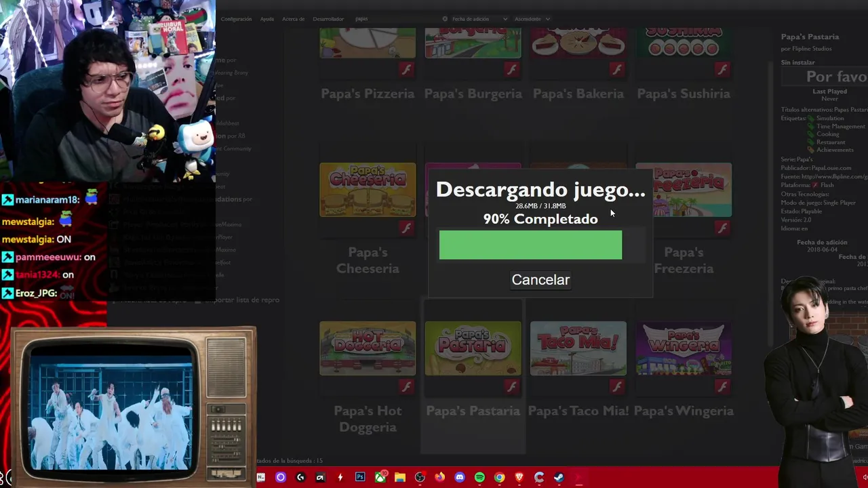The image size is (868, 488).
Task: Click Flash icon under Papa's Sushiria thumbnail
Action: coord(723,69)
